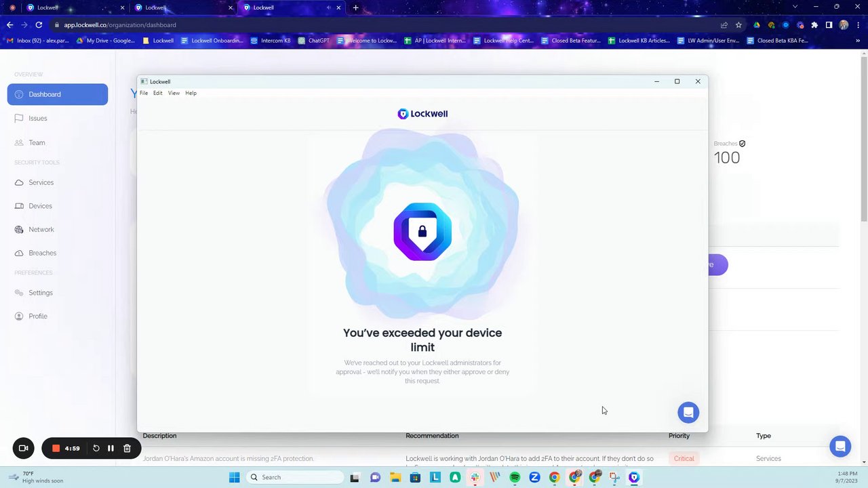Open Zoom from the taskbar
Viewport: 868px width, 488px height.
click(x=534, y=477)
